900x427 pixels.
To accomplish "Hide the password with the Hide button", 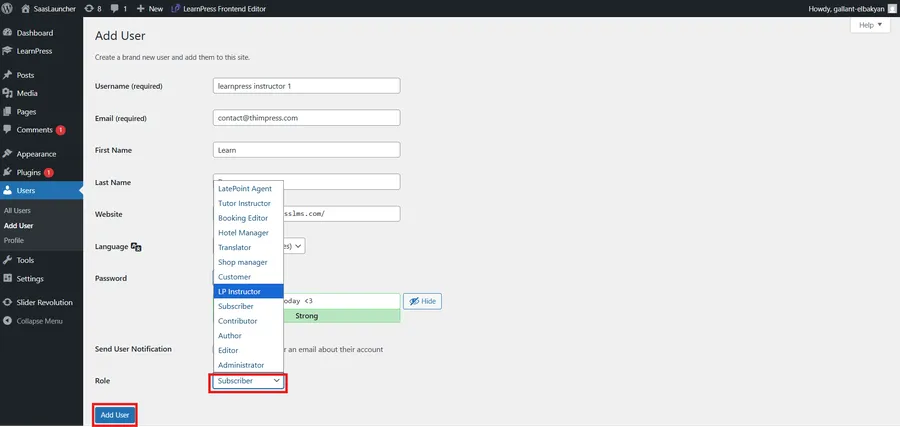I will (422, 301).
